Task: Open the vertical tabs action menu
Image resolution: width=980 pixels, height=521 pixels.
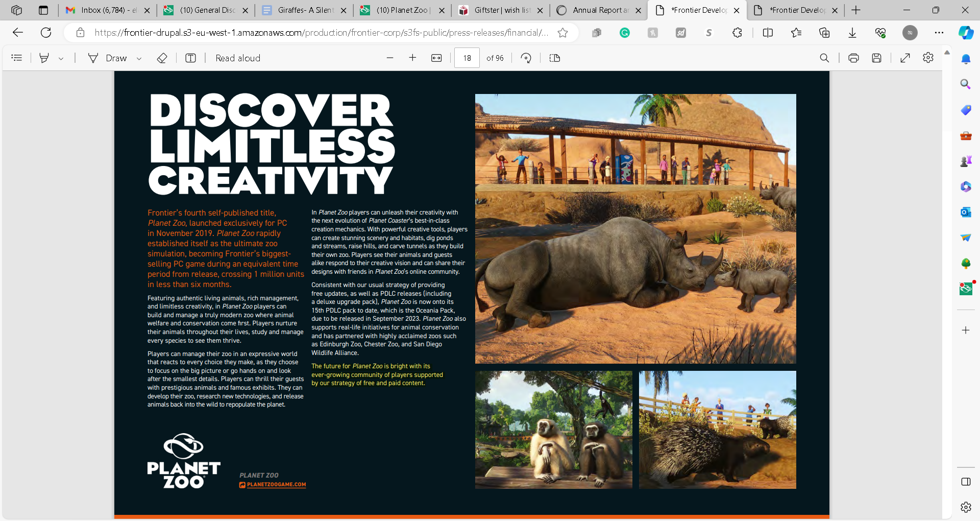Action: coord(43,10)
